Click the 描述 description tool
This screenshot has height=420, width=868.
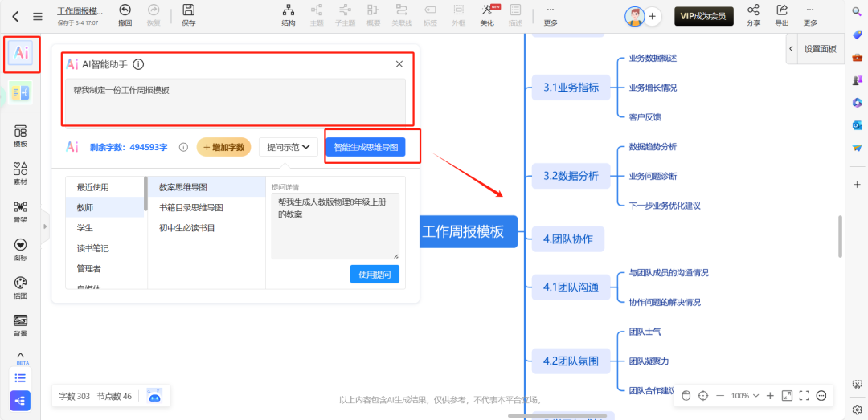coord(515,15)
